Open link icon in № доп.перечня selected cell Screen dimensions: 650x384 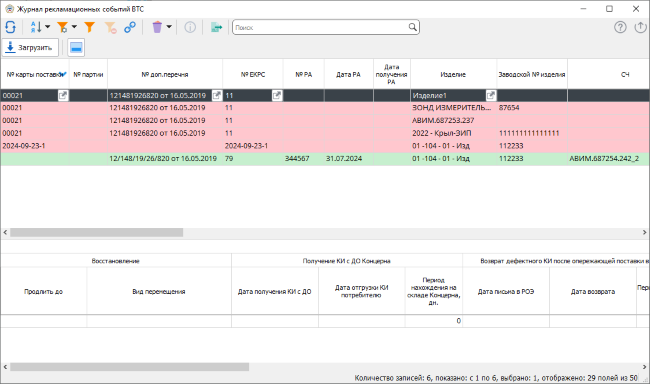(217, 95)
